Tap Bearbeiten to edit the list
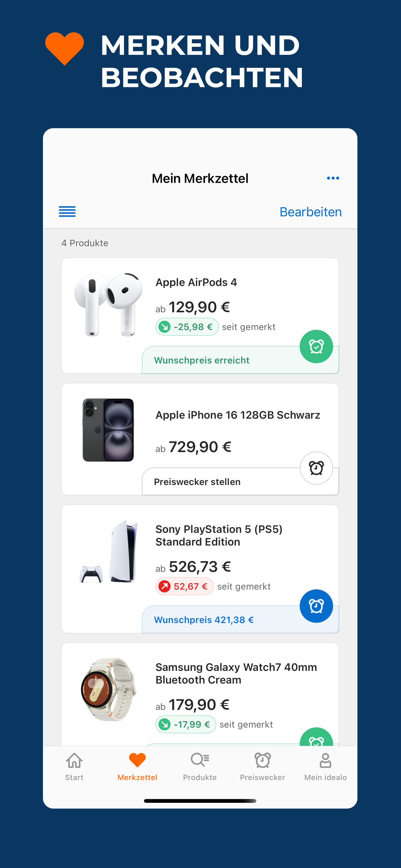 click(311, 212)
